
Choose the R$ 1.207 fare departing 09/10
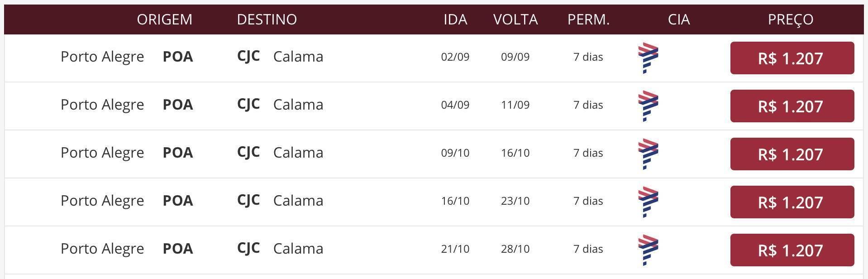pos(792,154)
